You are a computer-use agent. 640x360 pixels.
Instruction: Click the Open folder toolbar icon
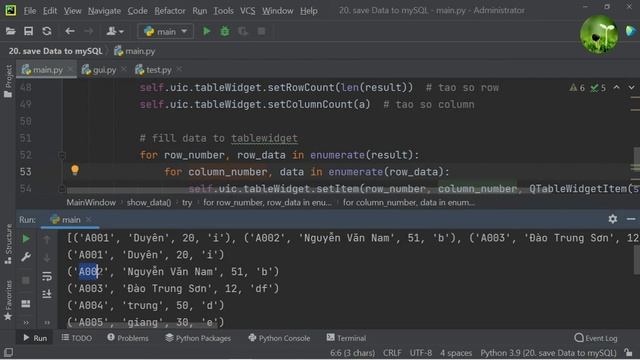click(x=10, y=31)
